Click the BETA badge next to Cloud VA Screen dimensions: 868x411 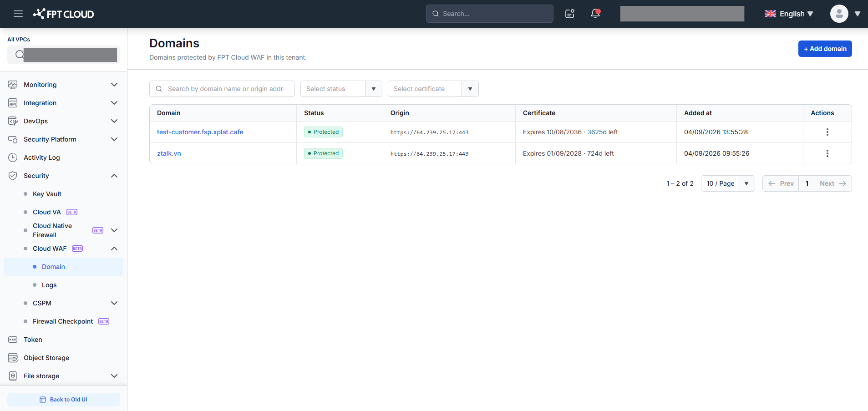pos(72,212)
